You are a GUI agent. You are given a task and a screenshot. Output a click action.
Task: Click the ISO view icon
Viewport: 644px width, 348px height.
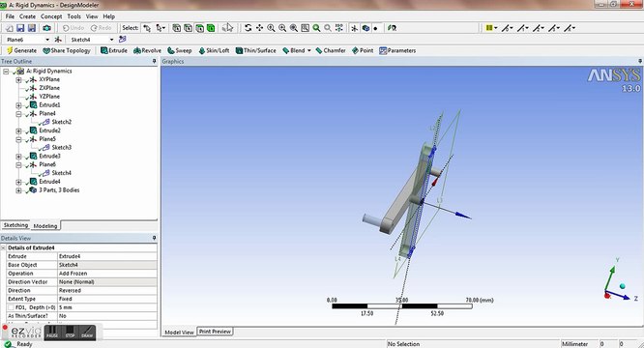(338, 28)
